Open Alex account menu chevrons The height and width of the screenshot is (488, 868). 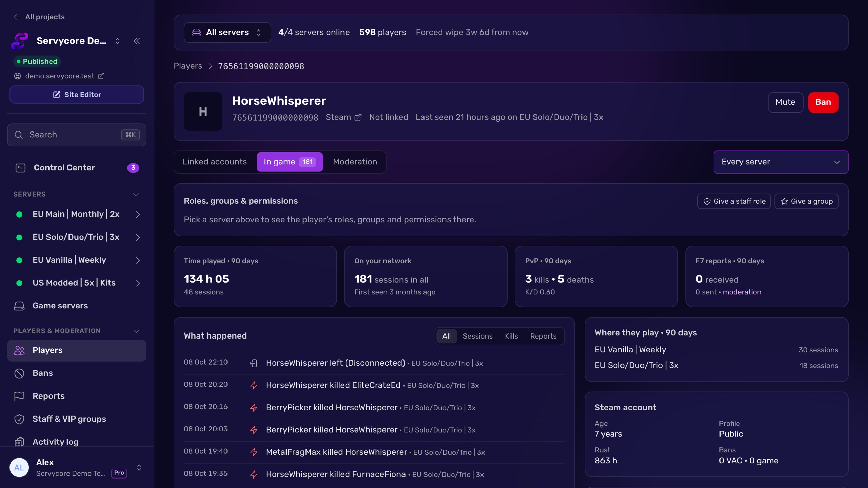[139, 467]
